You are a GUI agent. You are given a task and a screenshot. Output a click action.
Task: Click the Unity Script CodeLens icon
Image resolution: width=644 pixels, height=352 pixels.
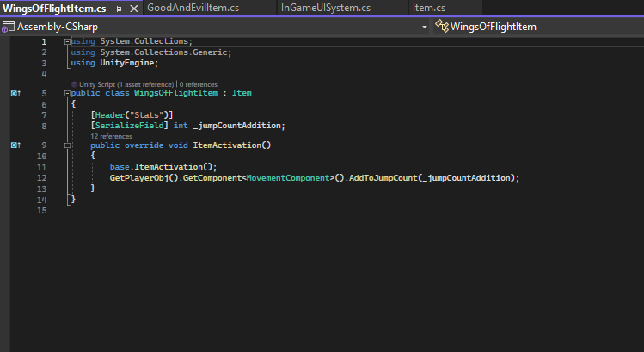click(x=74, y=84)
